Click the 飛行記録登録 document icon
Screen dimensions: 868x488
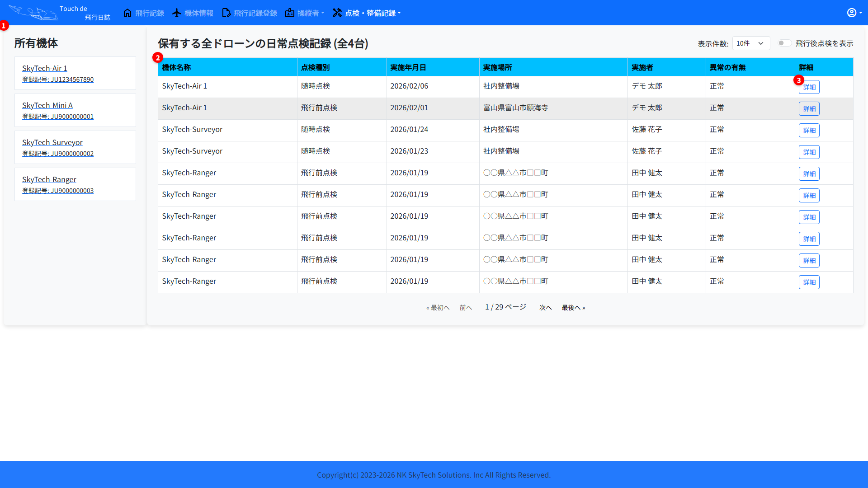pyautogui.click(x=226, y=13)
